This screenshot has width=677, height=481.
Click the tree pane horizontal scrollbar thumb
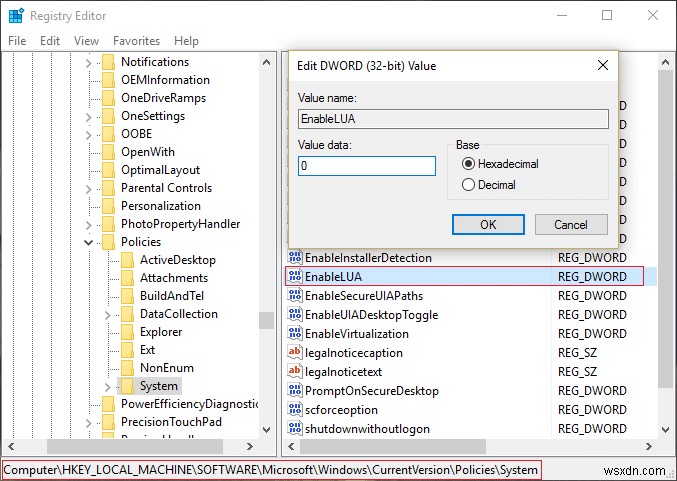pyautogui.click(x=135, y=446)
